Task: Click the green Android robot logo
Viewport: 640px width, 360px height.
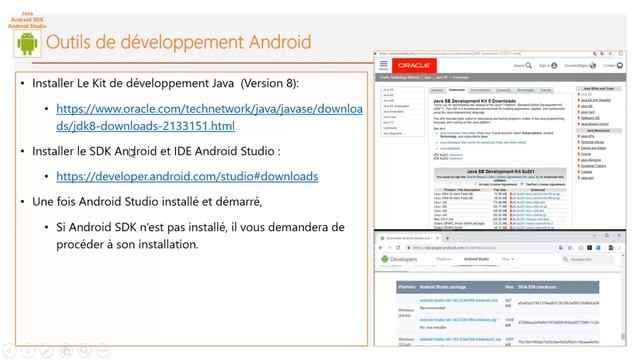Action: coord(27,43)
